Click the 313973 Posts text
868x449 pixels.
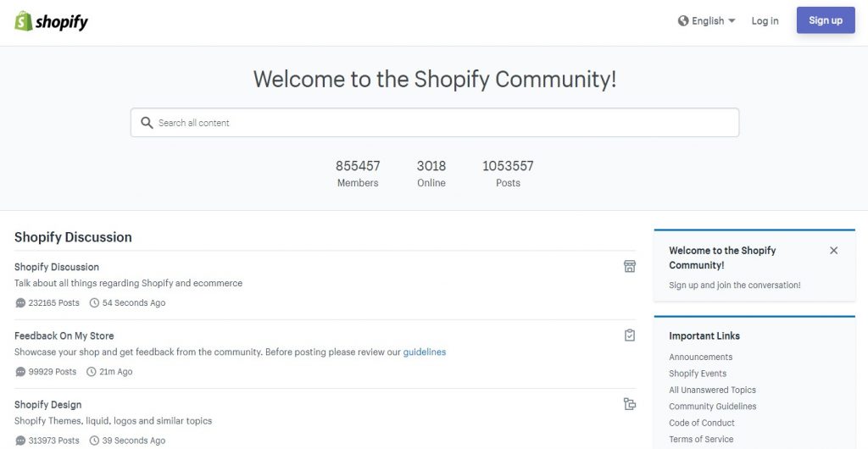click(x=53, y=441)
